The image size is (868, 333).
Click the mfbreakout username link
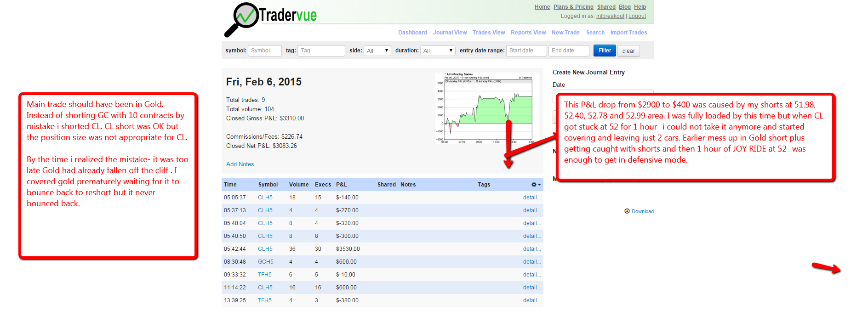pyautogui.click(x=610, y=16)
